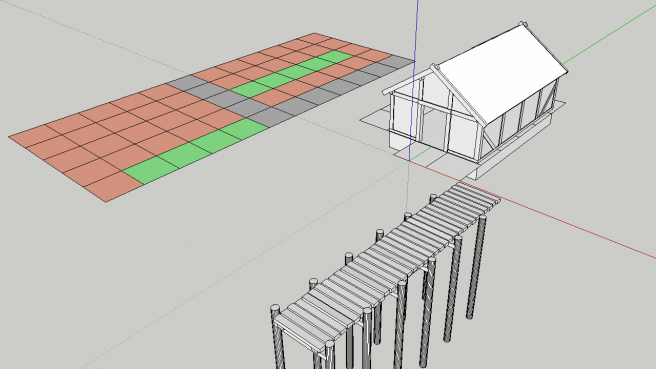The image size is (656, 369).
Task: Click the front doorway opening of the house
Action: coord(434,128)
